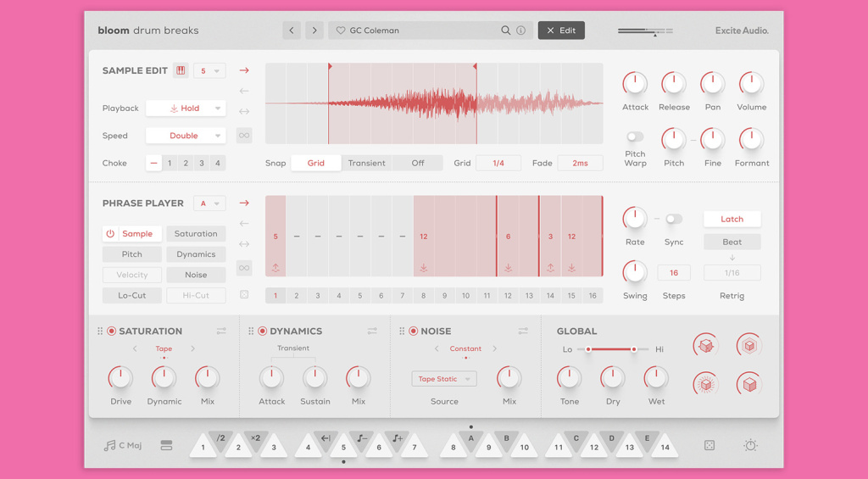Toggle Rate Sync switch

[674, 220]
